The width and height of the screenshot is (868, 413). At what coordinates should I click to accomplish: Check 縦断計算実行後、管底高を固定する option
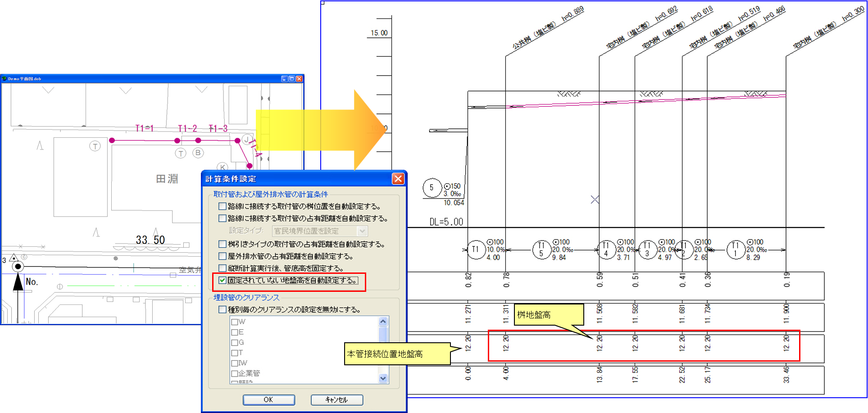223,268
